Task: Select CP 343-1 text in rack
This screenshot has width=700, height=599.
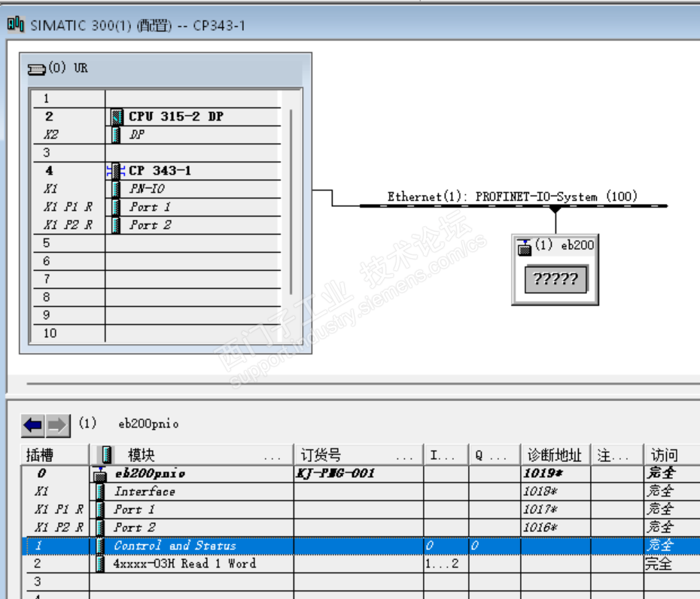Action: point(160,171)
